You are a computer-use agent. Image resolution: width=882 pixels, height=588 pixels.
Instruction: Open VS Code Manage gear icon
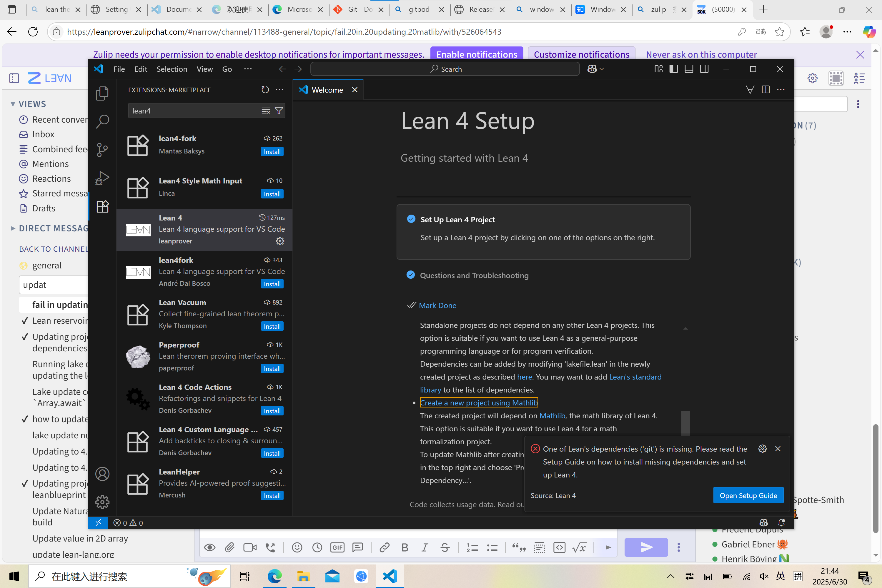pyautogui.click(x=102, y=502)
